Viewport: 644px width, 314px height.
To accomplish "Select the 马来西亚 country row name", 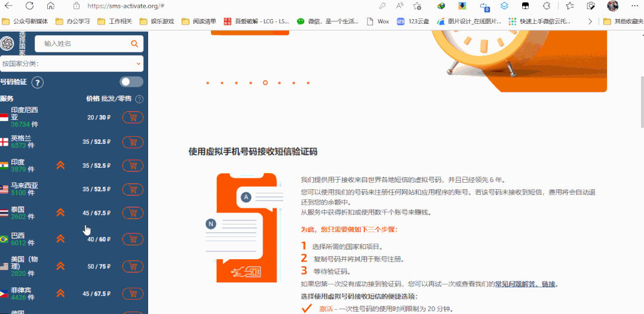I will click(x=24, y=186).
